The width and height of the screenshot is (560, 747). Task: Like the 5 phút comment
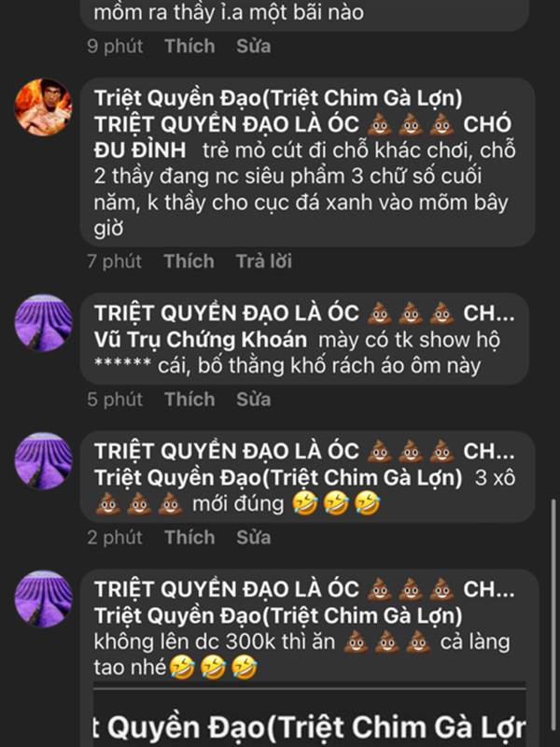coord(189,400)
